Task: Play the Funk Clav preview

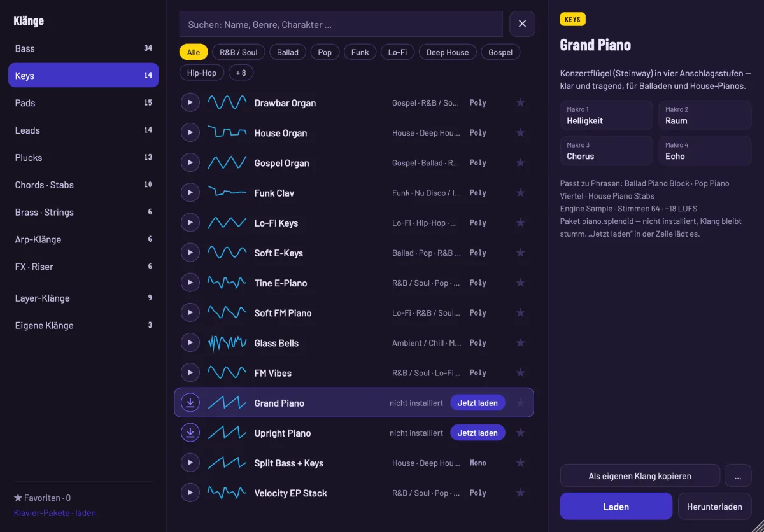Action: [190, 192]
